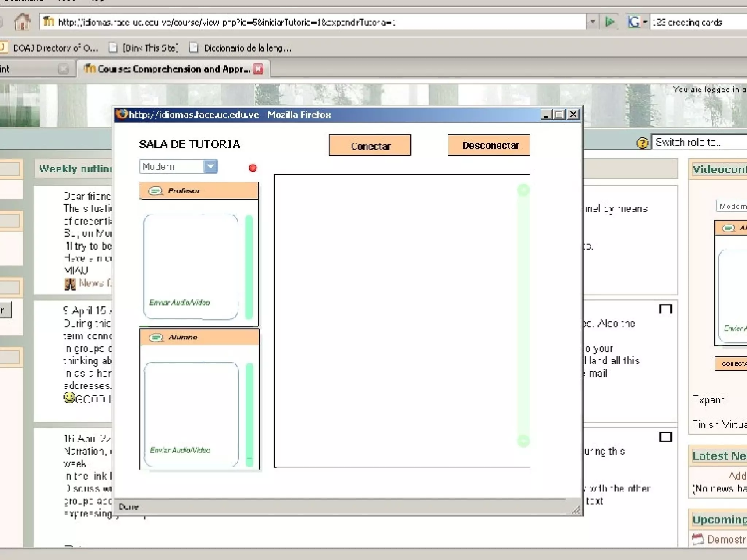
Task: Expand the address bar URL history dropdown
Action: coord(592,22)
